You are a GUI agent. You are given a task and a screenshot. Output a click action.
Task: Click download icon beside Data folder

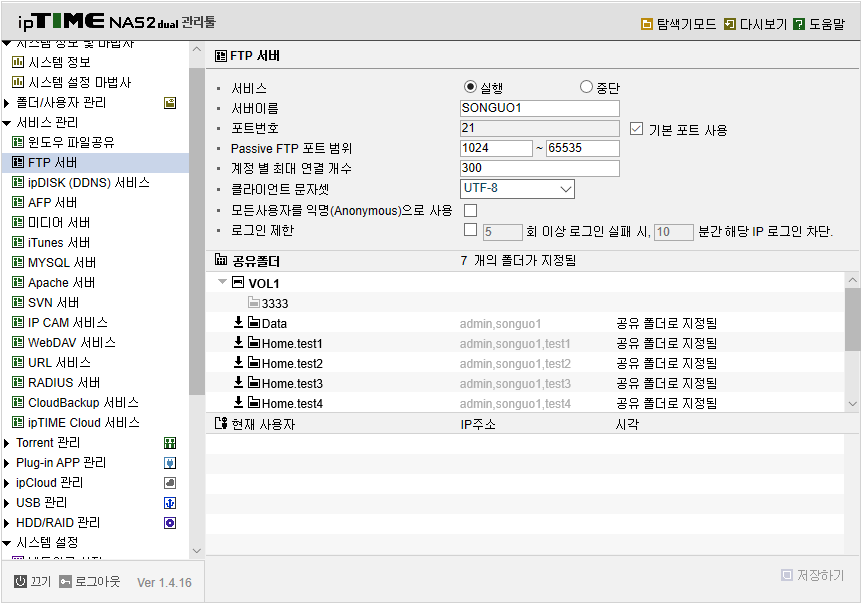[x=238, y=323]
